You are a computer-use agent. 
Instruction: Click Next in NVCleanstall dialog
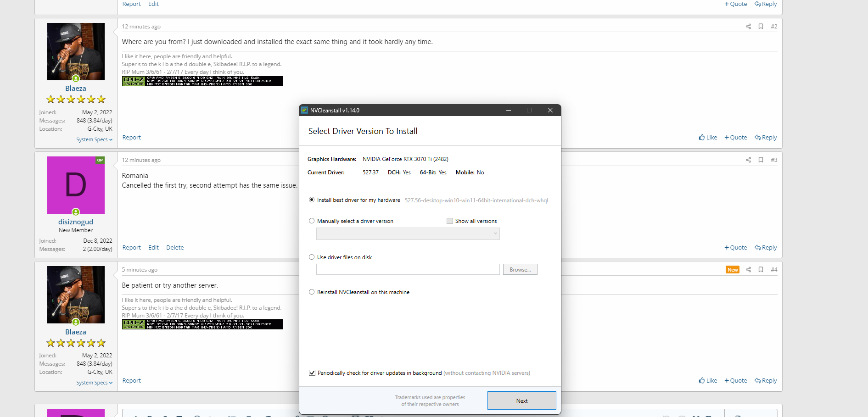click(522, 400)
